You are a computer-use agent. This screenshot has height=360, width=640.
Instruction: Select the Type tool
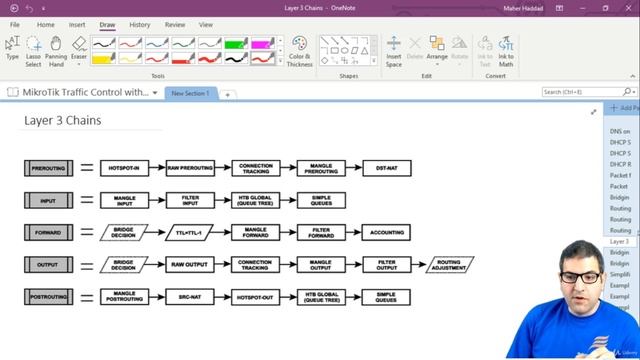coord(12,48)
